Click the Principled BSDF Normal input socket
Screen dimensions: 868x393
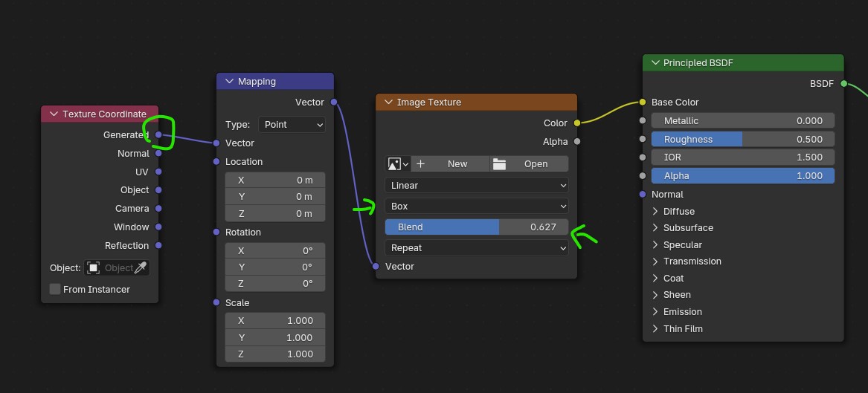642,194
